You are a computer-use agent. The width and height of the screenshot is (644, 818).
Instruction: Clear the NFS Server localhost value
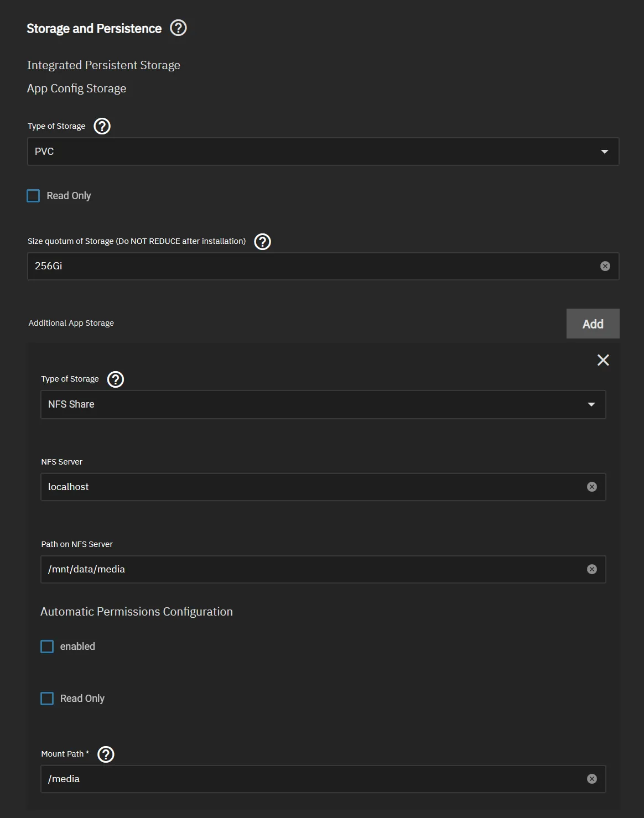click(x=592, y=487)
